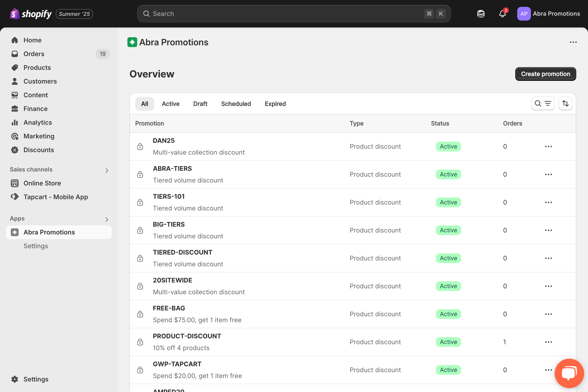588x392 pixels.
Task: Click the green Abra Promotions app icon in header
Action: [x=132, y=42]
